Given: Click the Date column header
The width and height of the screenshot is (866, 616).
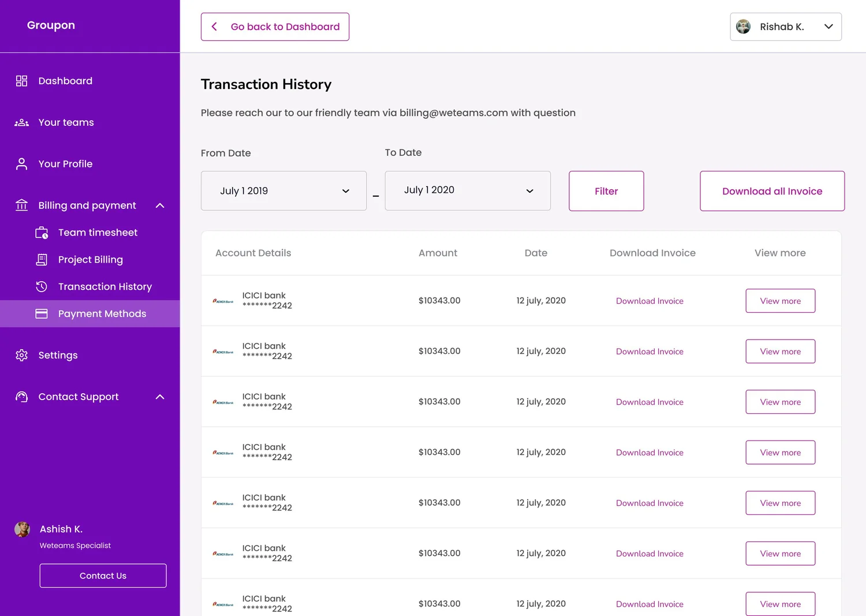Looking at the screenshot, I should pos(536,253).
